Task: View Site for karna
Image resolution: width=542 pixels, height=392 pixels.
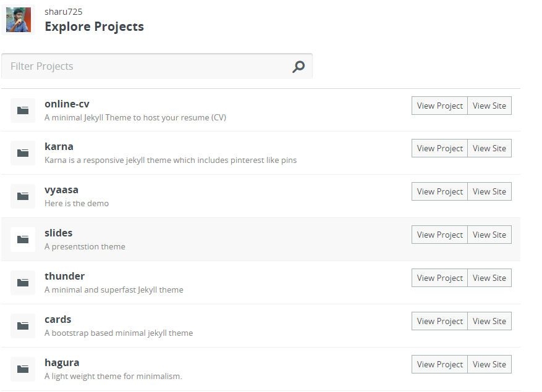Action: point(489,148)
